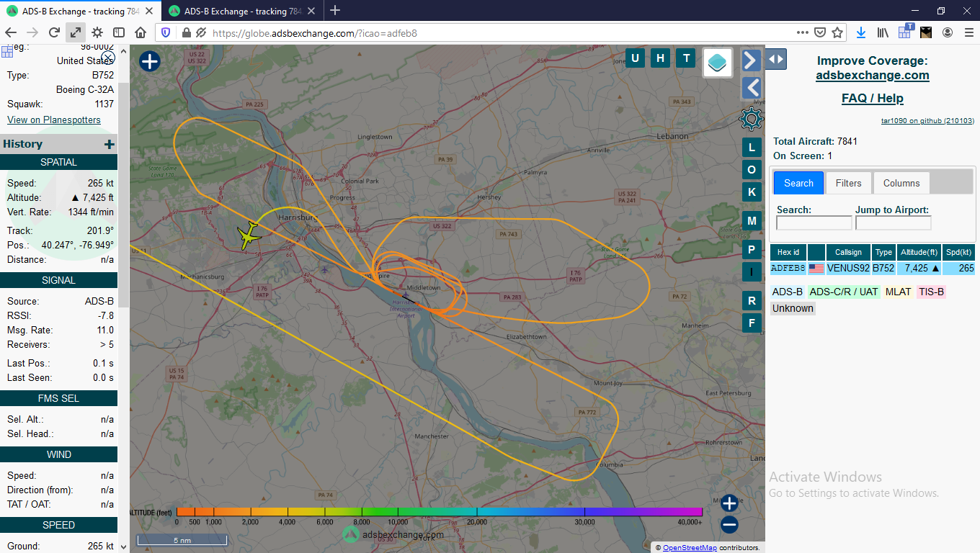980x553 pixels.
Task: Open tar1090 on github link
Action: pyautogui.click(x=927, y=121)
